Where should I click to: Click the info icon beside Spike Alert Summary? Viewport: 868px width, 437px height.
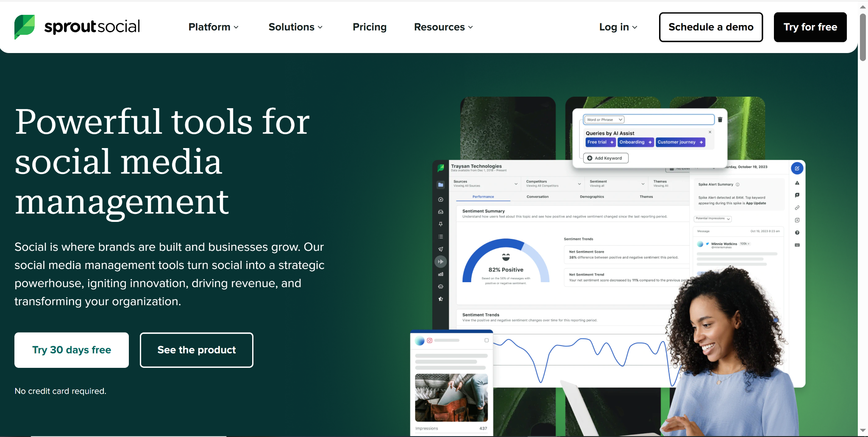pos(737,185)
